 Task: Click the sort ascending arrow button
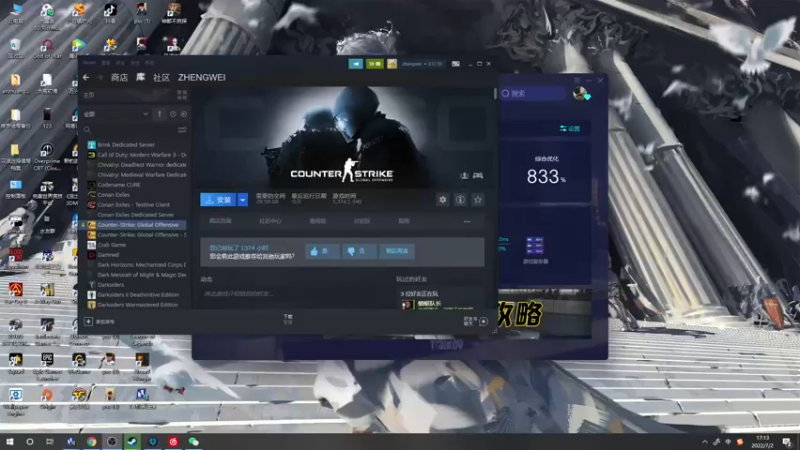coord(159,114)
